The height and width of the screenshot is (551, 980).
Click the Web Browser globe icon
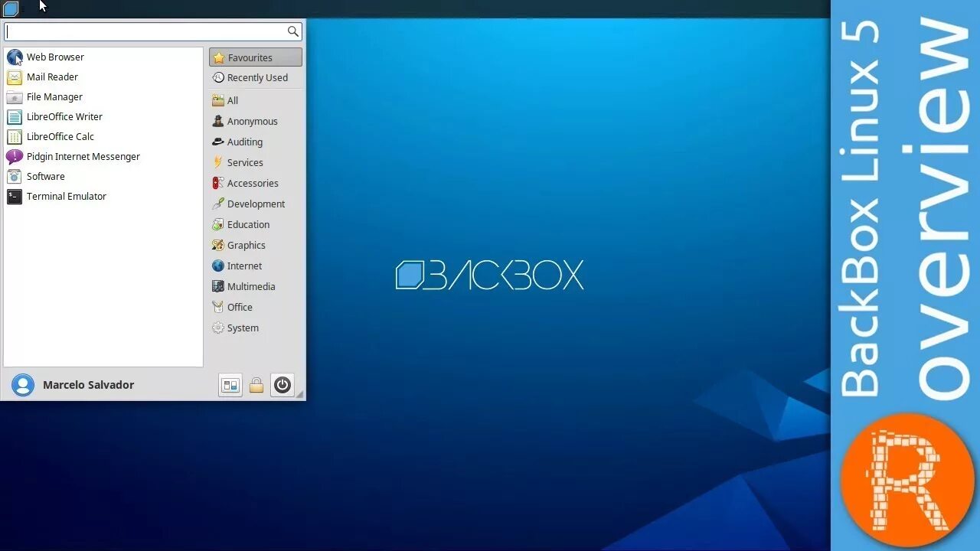tap(15, 57)
